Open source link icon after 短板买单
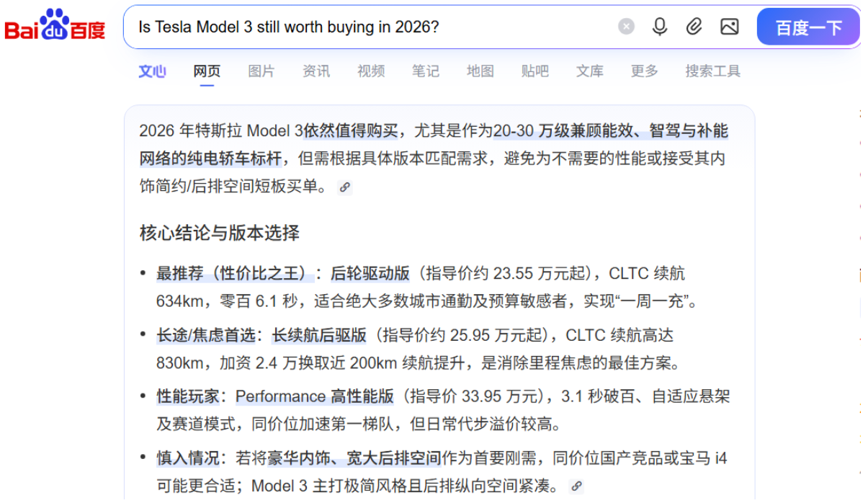 pyautogui.click(x=345, y=187)
